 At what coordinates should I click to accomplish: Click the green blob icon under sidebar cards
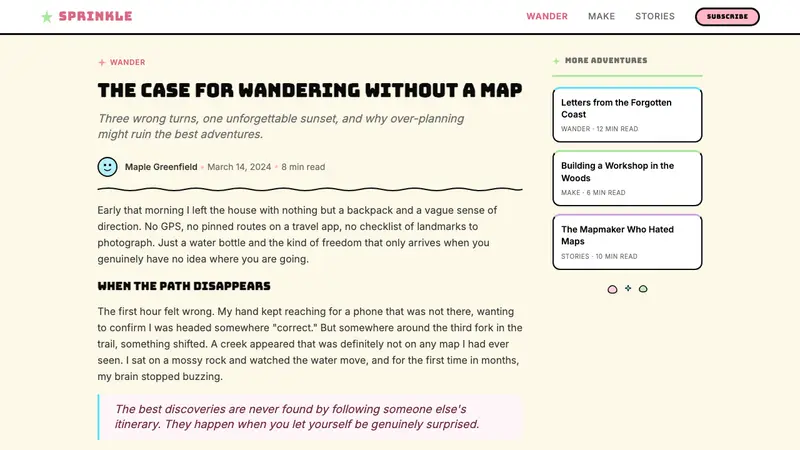[x=643, y=289]
